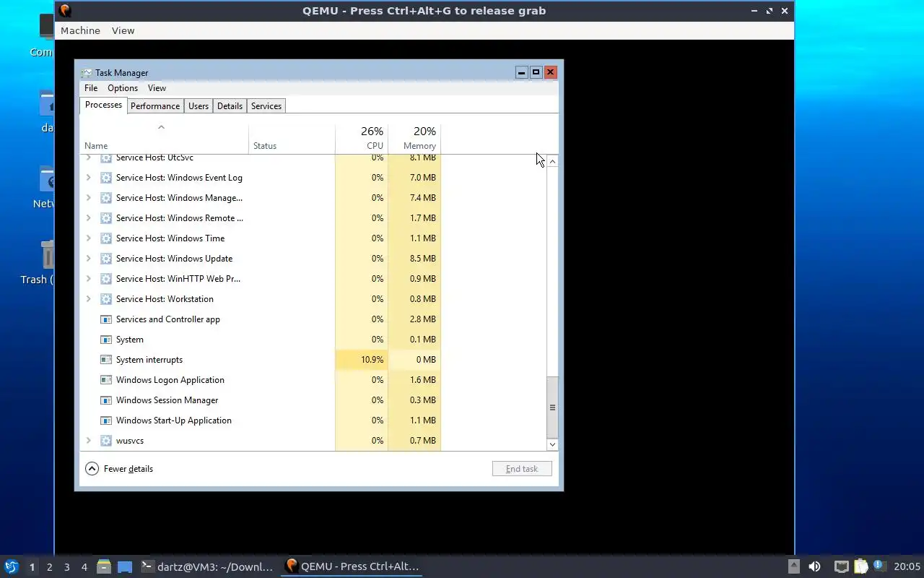Click the scrollbar up arrow
Screen dimensions: 924x578
[x=552, y=161]
